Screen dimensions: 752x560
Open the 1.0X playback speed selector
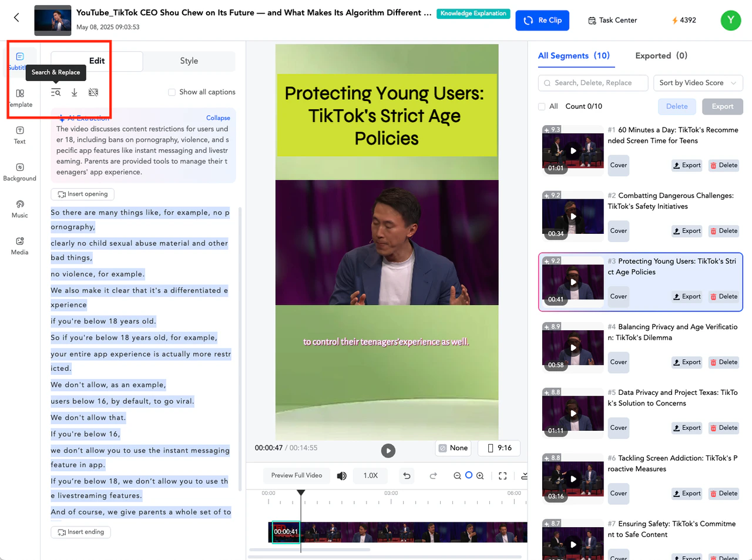(371, 475)
